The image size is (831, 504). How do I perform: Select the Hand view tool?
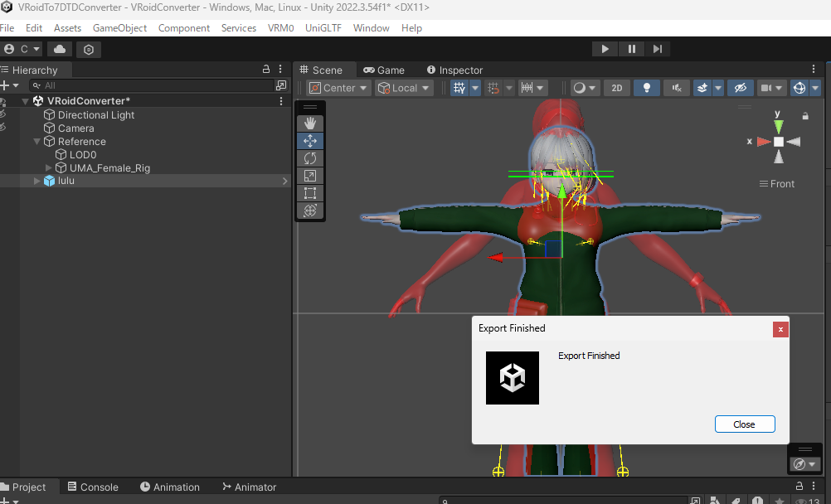point(310,124)
